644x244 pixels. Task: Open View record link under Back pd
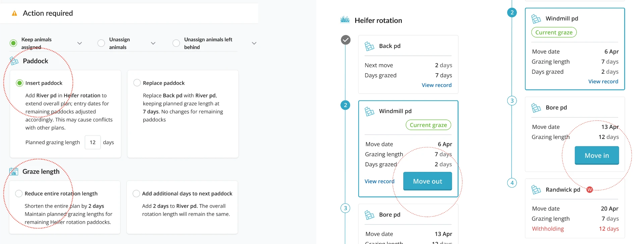click(436, 85)
